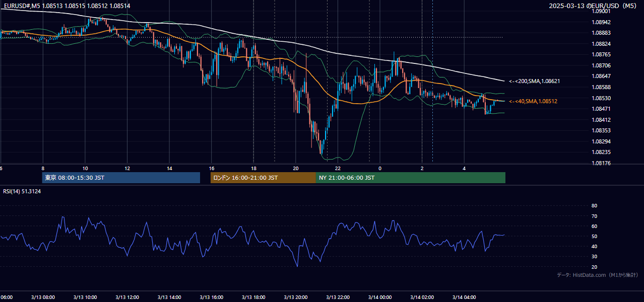The image size is (644, 302).
Task: Click the 3/13 20:00 time axis label
Action: click(x=296, y=297)
